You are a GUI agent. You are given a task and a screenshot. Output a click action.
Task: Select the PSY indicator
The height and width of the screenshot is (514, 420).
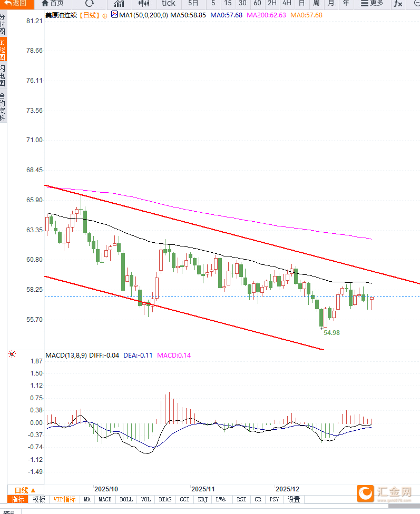(x=275, y=500)
